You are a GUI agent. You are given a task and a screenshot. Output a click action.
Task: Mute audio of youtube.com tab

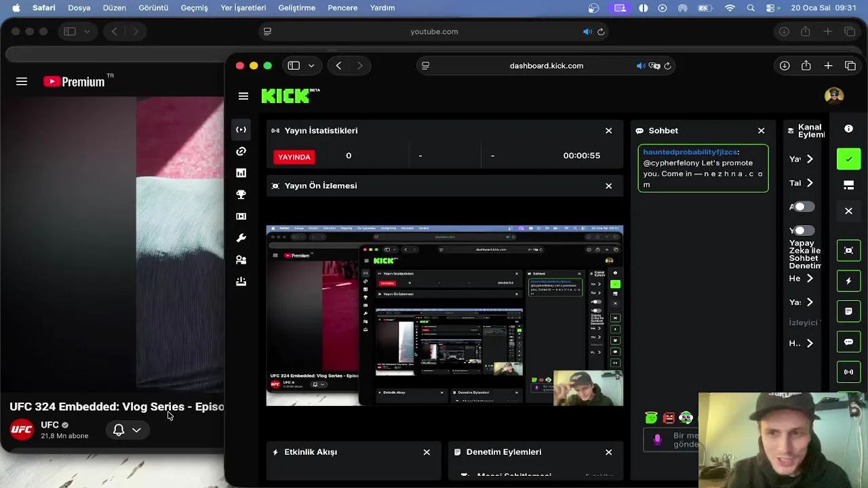pyautogui.click(x=587, y=32)
